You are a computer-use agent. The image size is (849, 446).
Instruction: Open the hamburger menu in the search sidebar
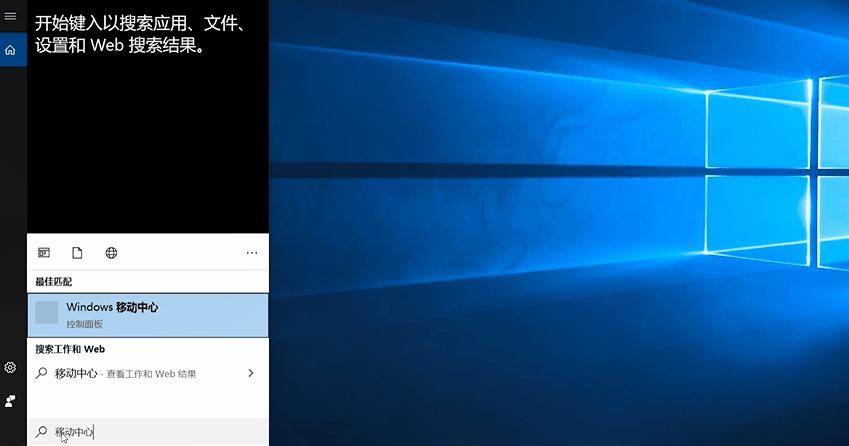pyautogui.click(x=10, y=16)
